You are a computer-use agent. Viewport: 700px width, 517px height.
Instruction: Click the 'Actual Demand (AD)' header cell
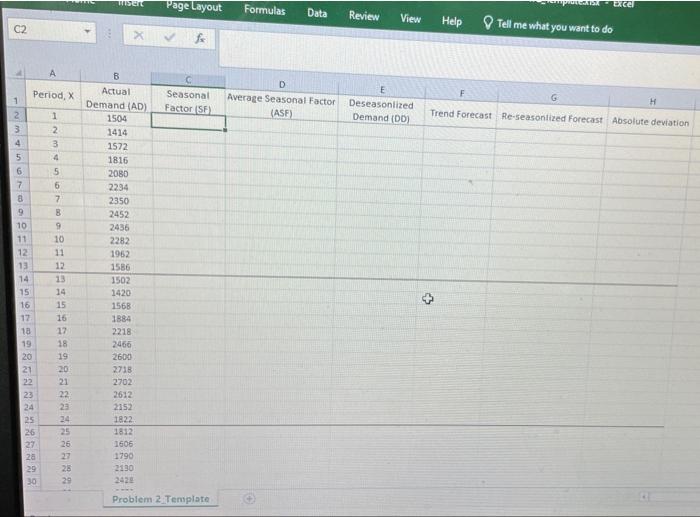(x=116, y=98)
